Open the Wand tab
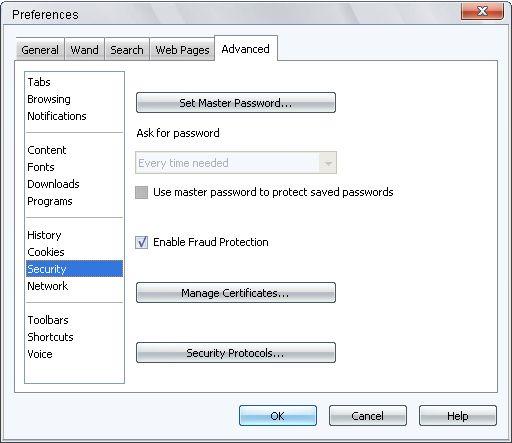 click(x=85, y=50)
